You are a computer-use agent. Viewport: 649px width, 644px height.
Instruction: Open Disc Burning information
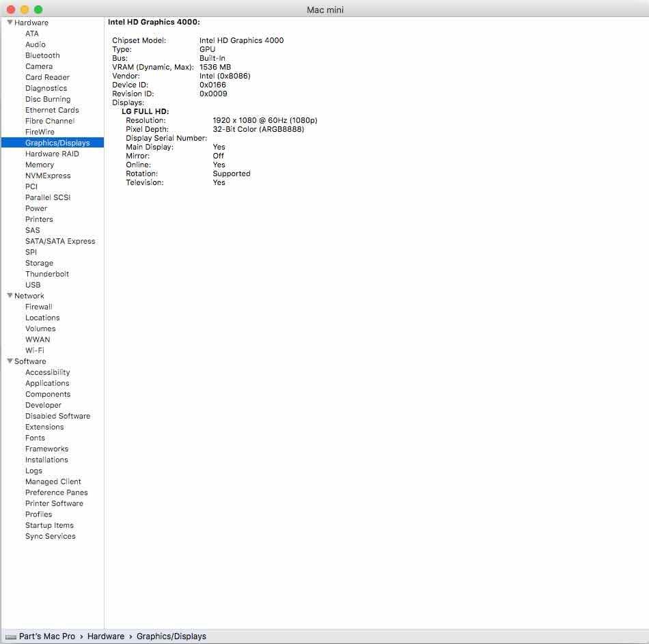tap(48, 99)
